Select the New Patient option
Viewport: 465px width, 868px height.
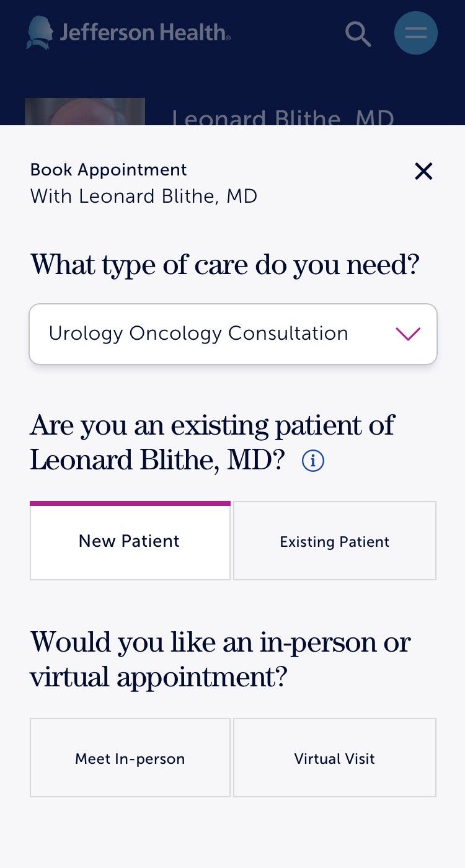(130, 541)
